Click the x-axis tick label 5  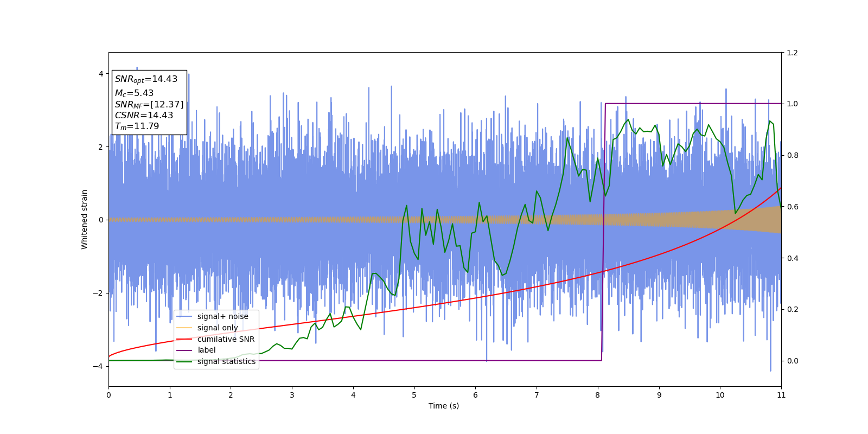(x=414, y=395)
